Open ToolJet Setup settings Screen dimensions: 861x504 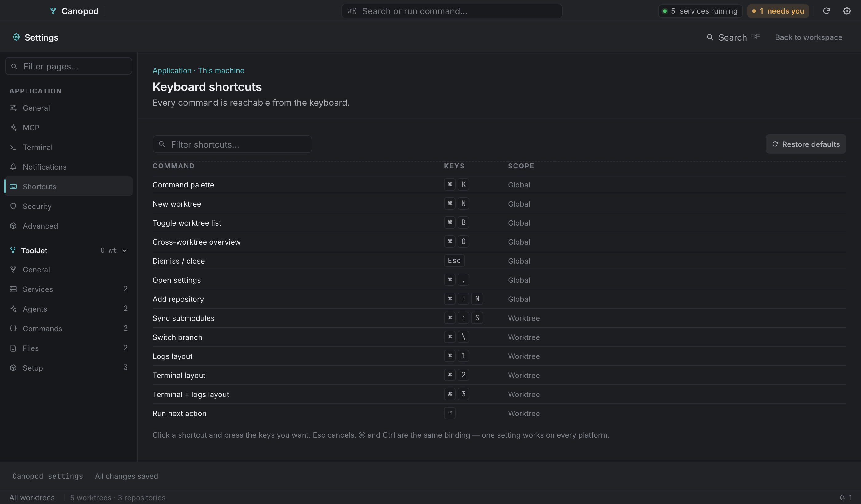point(69,368)
